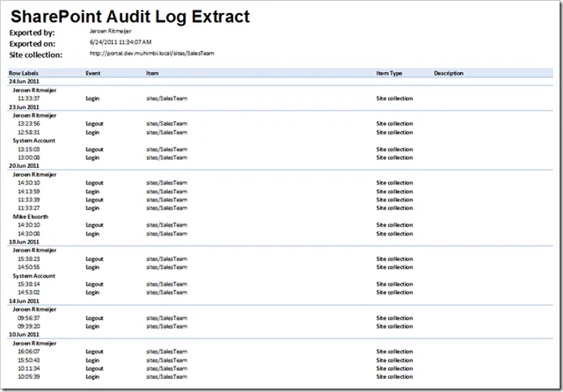Select the 13:23:56 time entry
This screenshot has height=392, width=563.
coord(29,123)
